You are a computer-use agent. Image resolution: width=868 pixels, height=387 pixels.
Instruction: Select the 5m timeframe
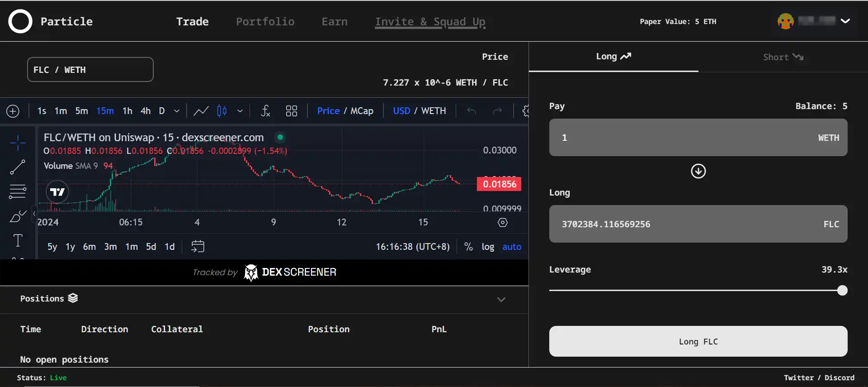pyautogui.click(x=81, y=111)
